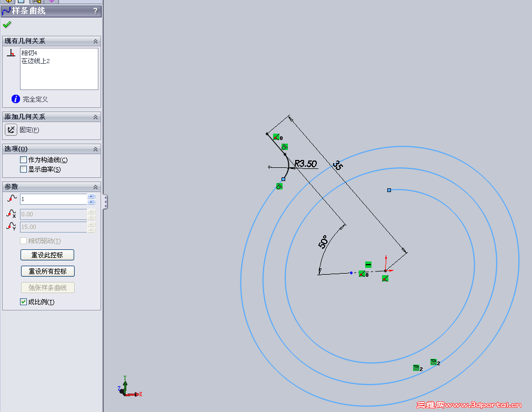Viewport: 532px width, 412px height.
Task: Select the 在边线上2 relation in the list
Action: click(36, 61)
